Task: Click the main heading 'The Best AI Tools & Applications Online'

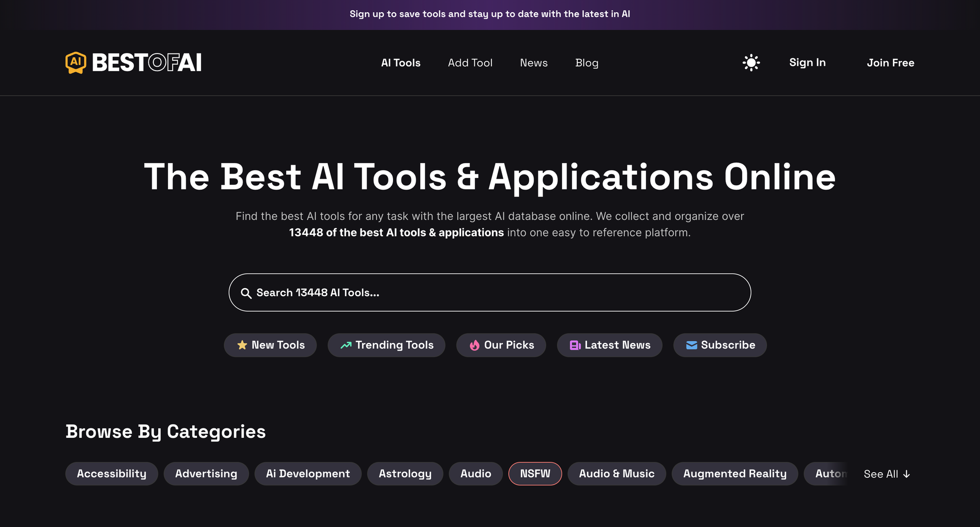Action: [490, 177]
